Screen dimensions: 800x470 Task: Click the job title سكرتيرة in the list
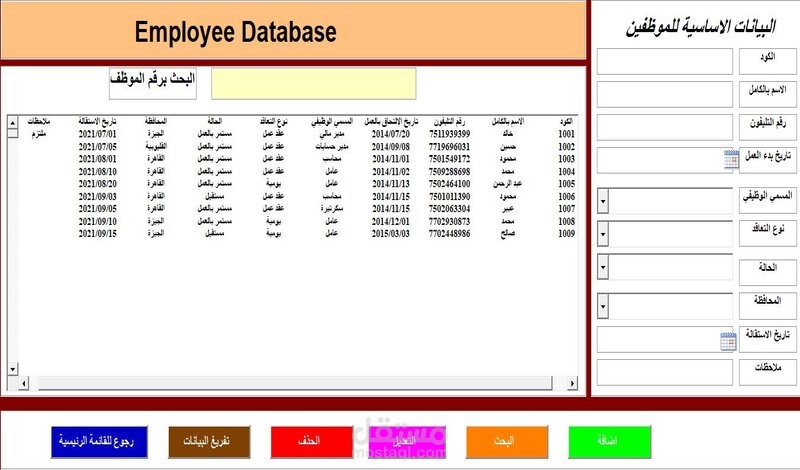click(x=332, y=209)
